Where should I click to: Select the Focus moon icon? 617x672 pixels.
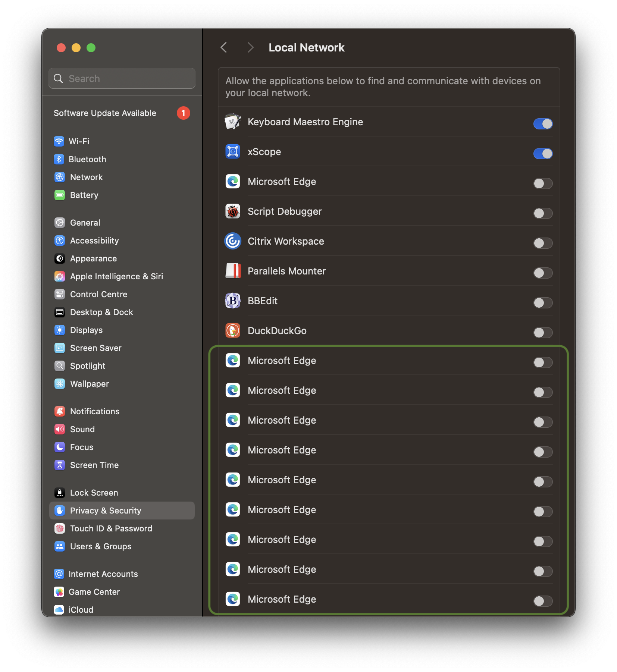coord(60,447)
